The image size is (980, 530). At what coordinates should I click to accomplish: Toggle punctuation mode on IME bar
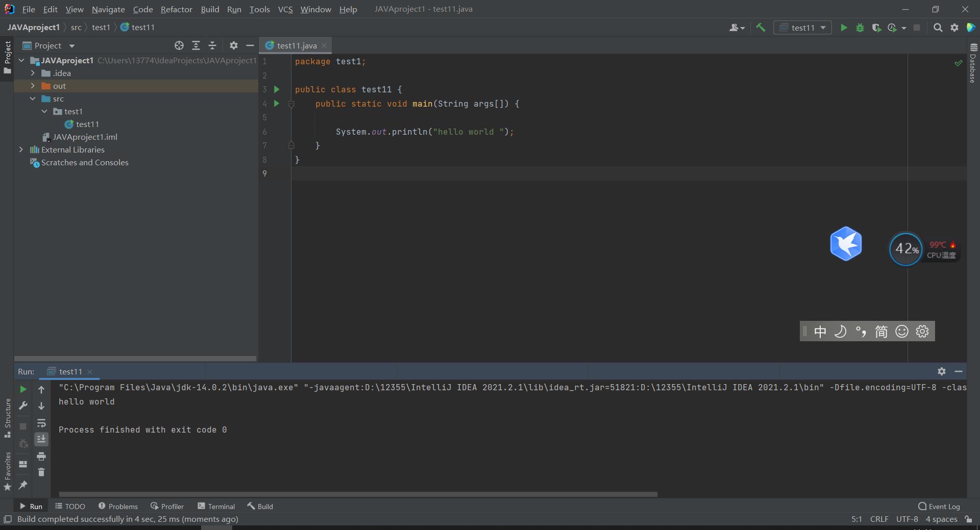tap(861, 332)
